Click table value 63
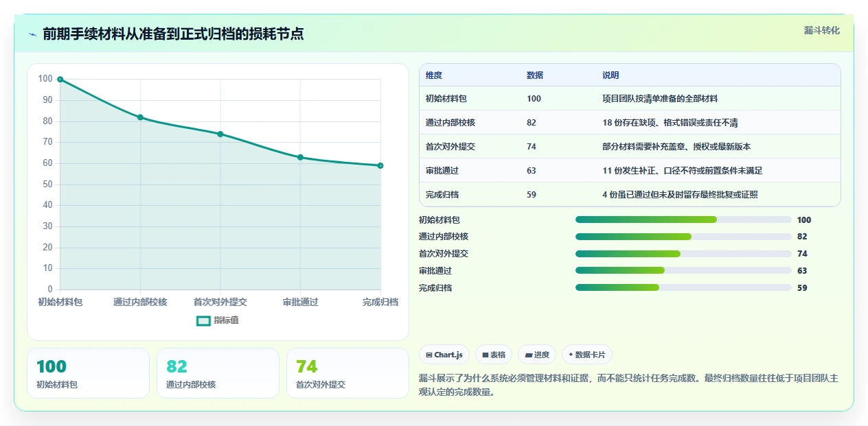This screenshot has width=868, height=426. (x=532, y=171)
